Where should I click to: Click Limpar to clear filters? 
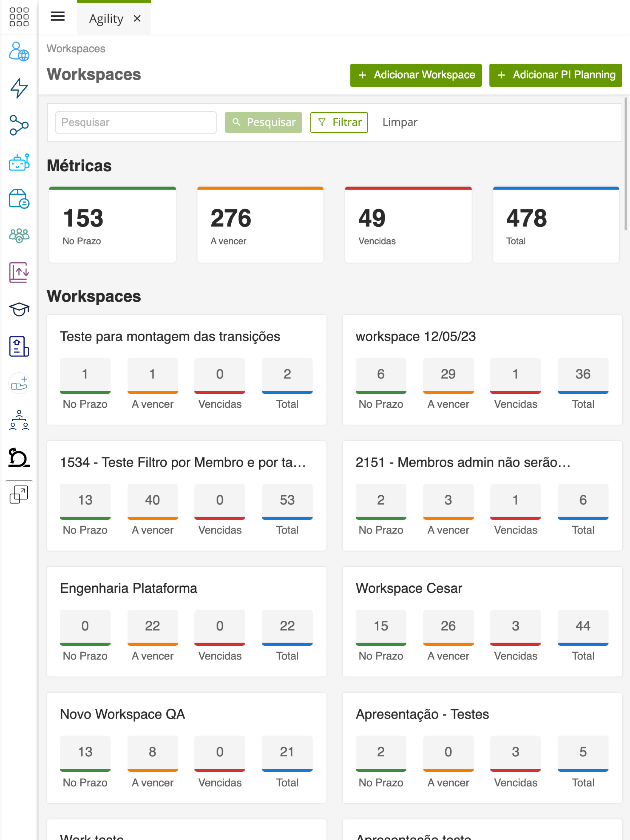point(400,122)
